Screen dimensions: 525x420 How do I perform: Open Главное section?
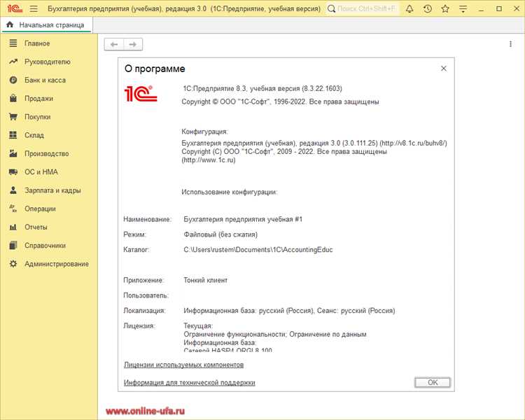tap(37, 43)
